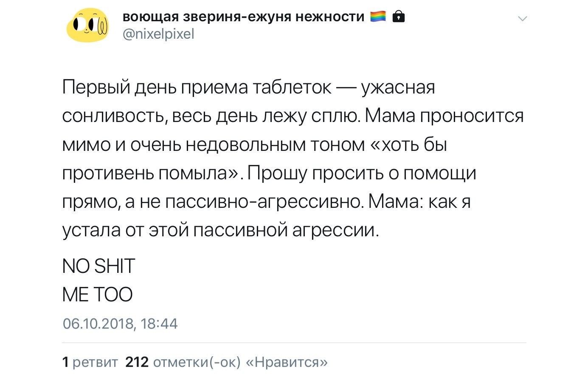
Task: Click the padlock protected-account icon
Action: pos(398,17)
